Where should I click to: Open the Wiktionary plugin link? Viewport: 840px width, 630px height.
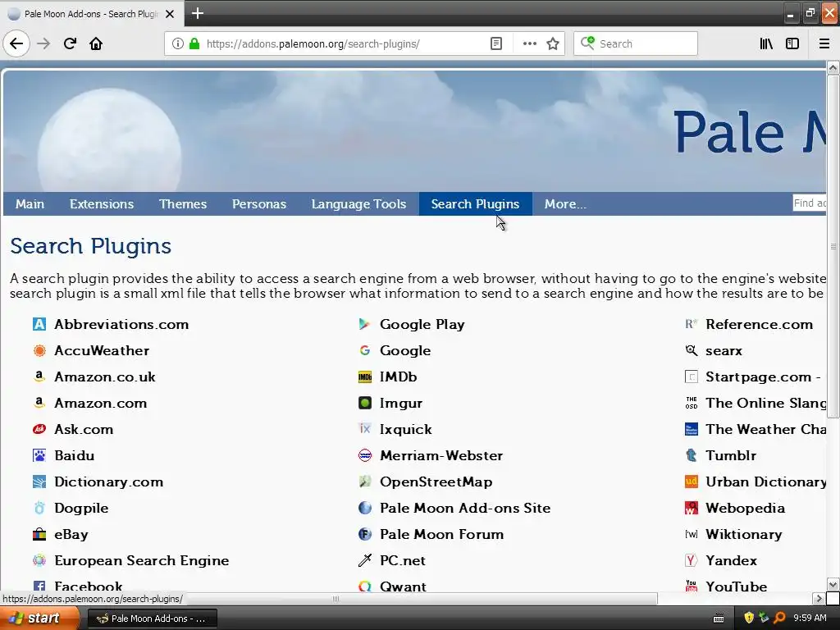point(743,534)
